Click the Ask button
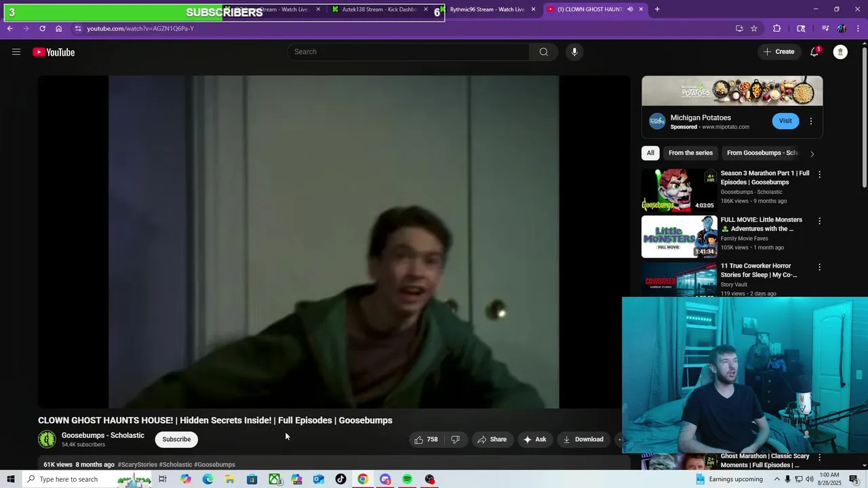The width and height of the screenshot is (868, 488). click(535, 439)
